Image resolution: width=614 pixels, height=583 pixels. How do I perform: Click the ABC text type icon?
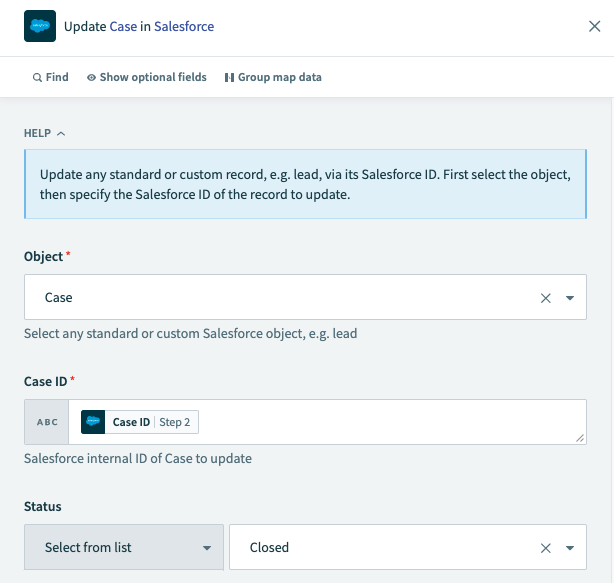pos(47,422)
